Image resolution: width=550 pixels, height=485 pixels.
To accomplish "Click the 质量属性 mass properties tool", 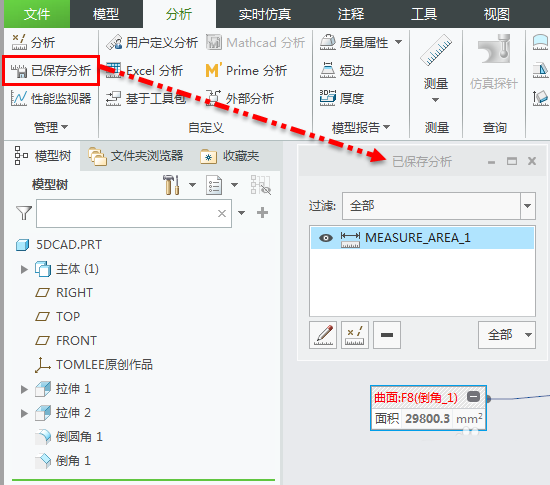I will (354, 42).
